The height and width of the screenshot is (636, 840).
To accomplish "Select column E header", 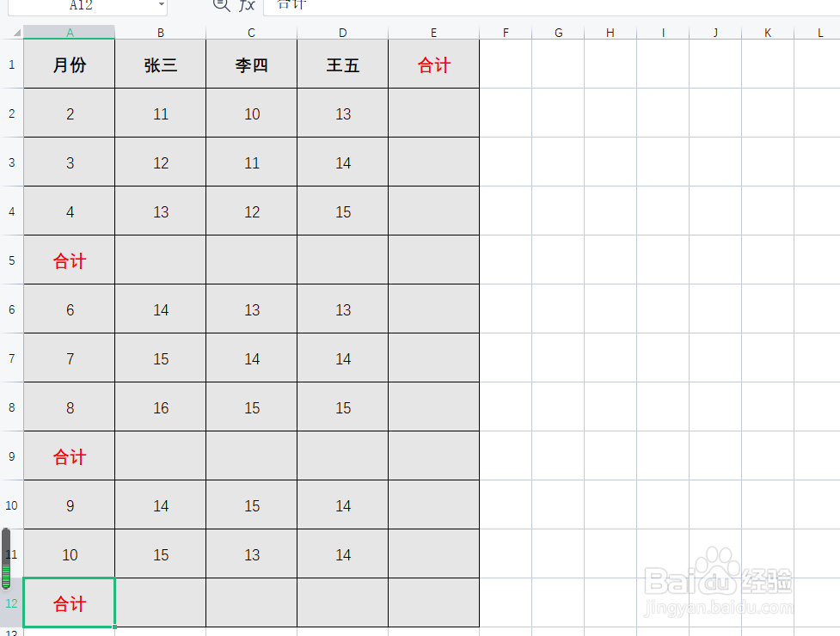I will pyautogui.click(x=433, y=32).
